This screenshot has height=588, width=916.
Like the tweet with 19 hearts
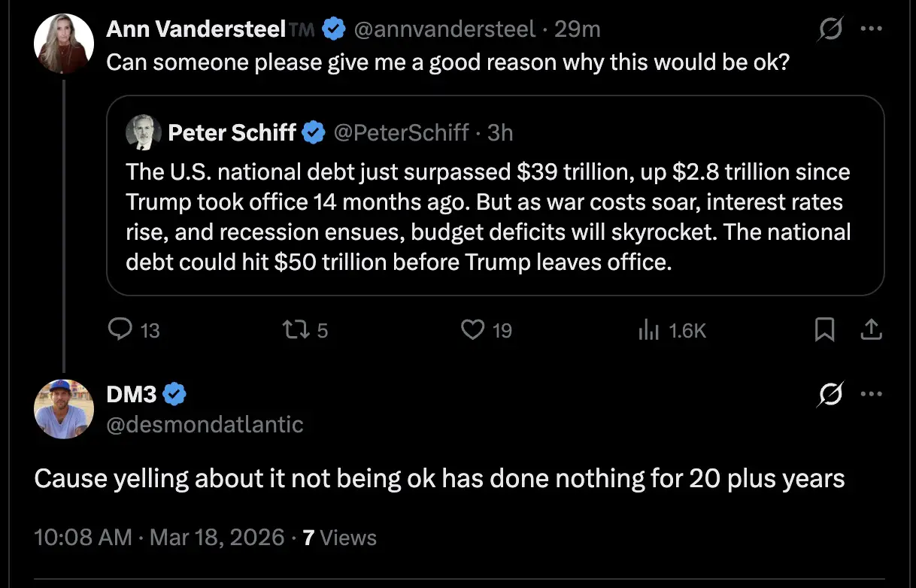coord(473,329)
